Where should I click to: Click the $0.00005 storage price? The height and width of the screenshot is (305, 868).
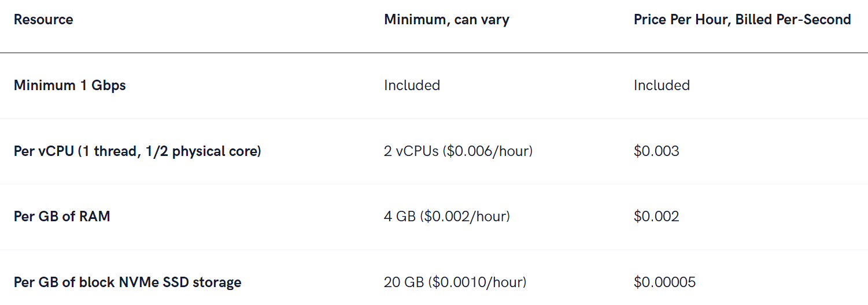(x=664, y=282)
